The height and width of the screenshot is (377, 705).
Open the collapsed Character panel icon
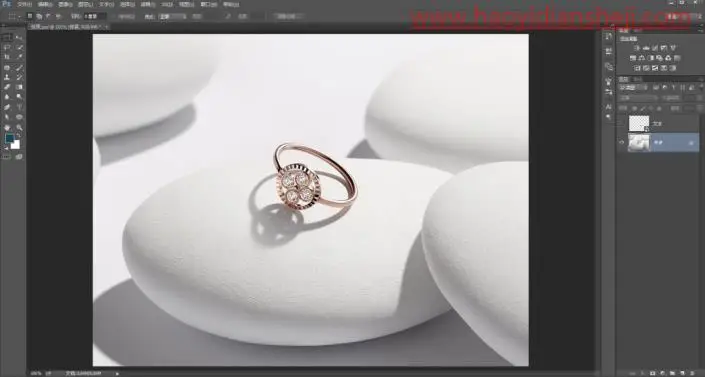click(x=608, y=107)
